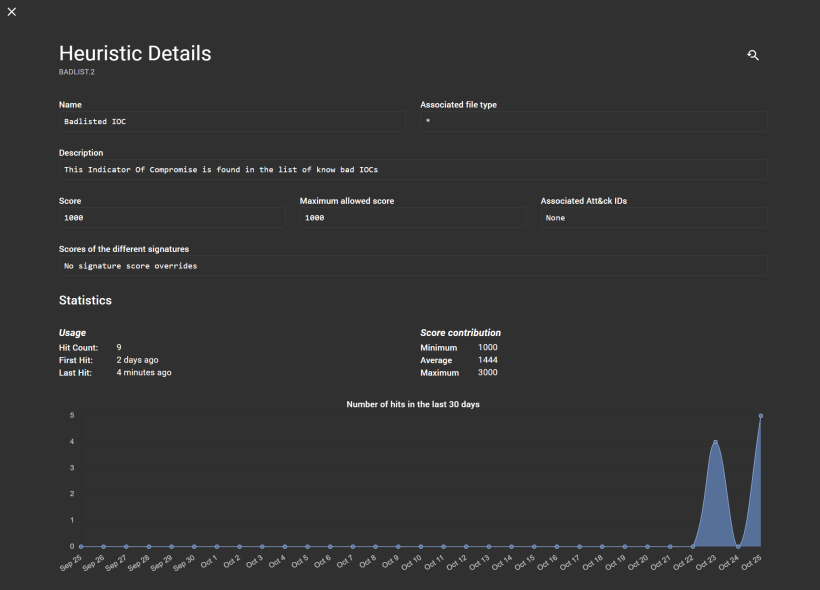The width and height of the screenshot is (820, 590).
Task: Click the Maximum score contribution value 3000
Action: click(x=488, y=372)
